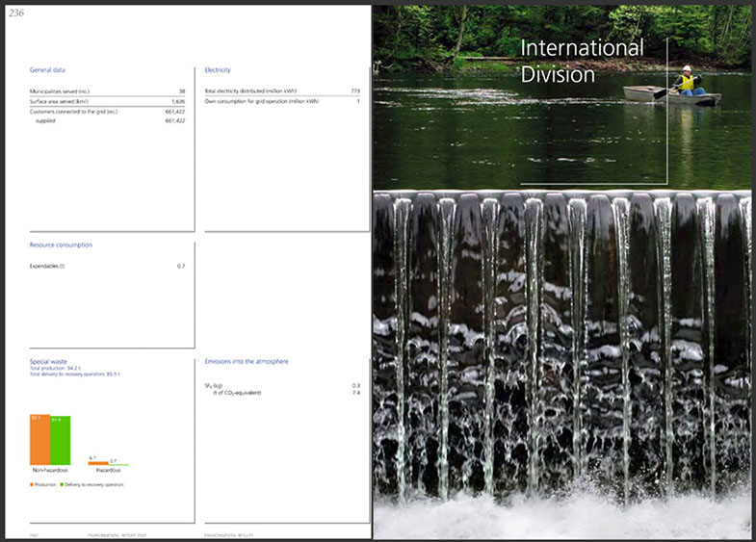
Task: Click the 'Surface area served' row
Action: pos(107,100)
